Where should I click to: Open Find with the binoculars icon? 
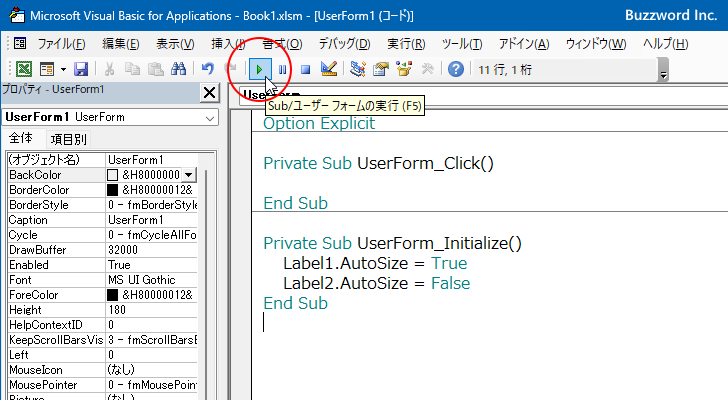pyautogui.click(x=178, y=70)
